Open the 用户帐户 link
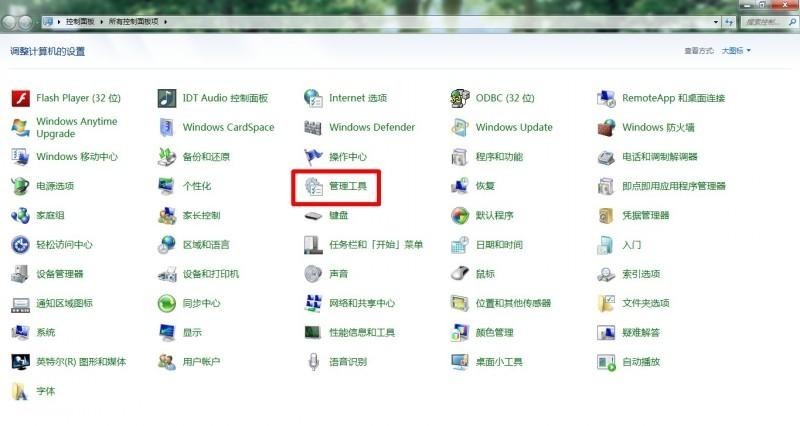The image size is (800, 426). pos(202,362)
